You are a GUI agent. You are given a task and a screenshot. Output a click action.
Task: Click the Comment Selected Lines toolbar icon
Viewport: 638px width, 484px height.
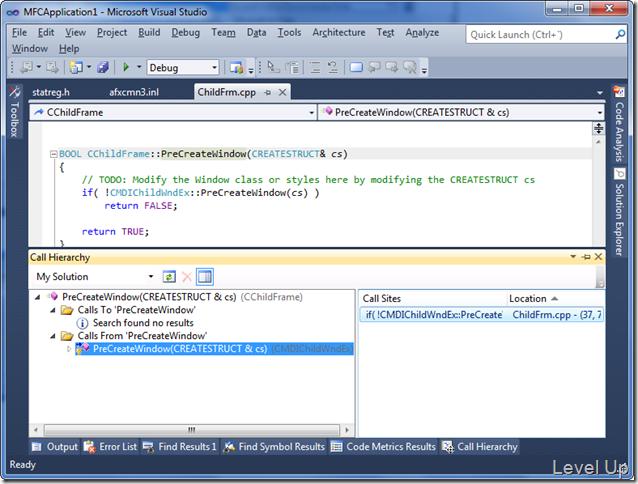point(315,67)
